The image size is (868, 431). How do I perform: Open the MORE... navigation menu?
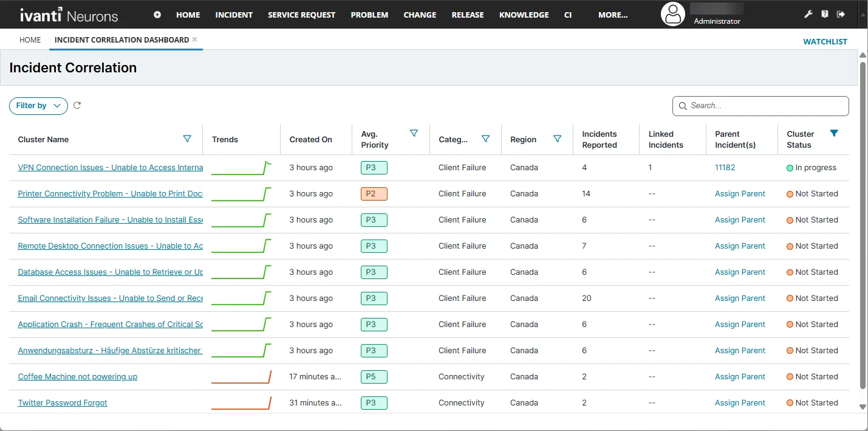(x=613, y=15)
